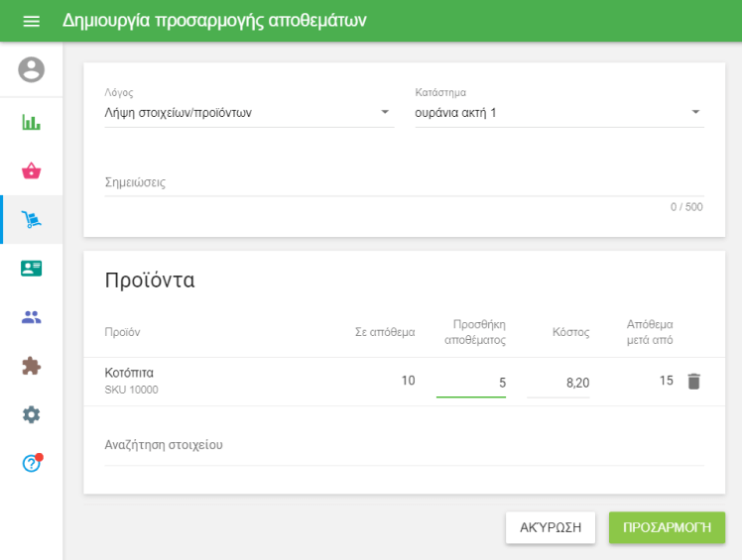742x560 pixels.
Task: Open the sales basket section
Action: [x=31, y=170]
